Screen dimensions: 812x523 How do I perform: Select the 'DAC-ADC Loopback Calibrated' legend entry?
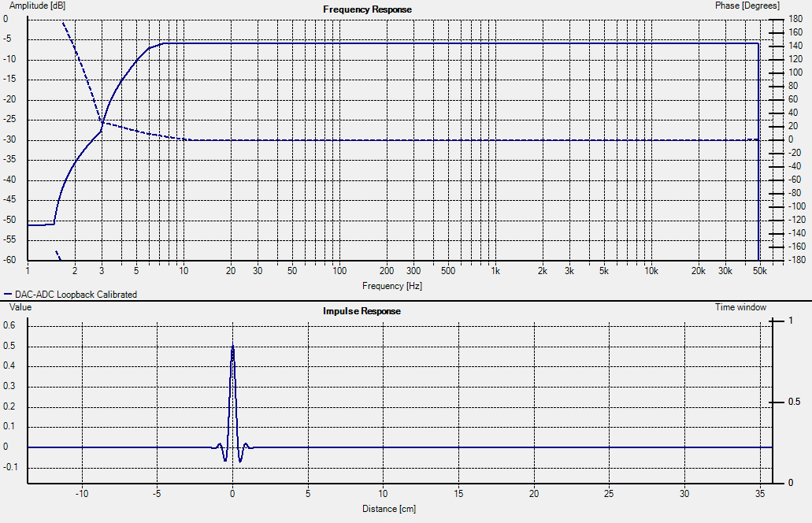(x=76, y=295)
